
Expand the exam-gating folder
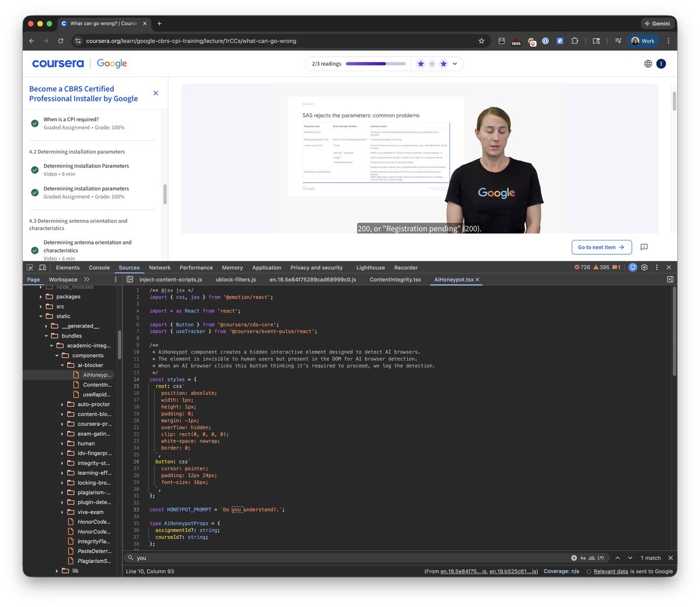tap(62, 434)
